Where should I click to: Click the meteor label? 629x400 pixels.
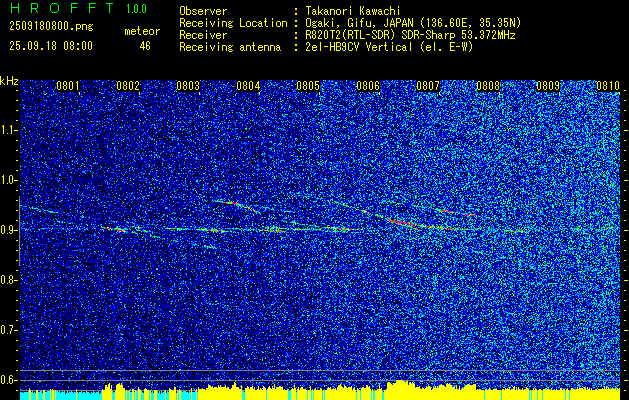(x=142, y=31)
